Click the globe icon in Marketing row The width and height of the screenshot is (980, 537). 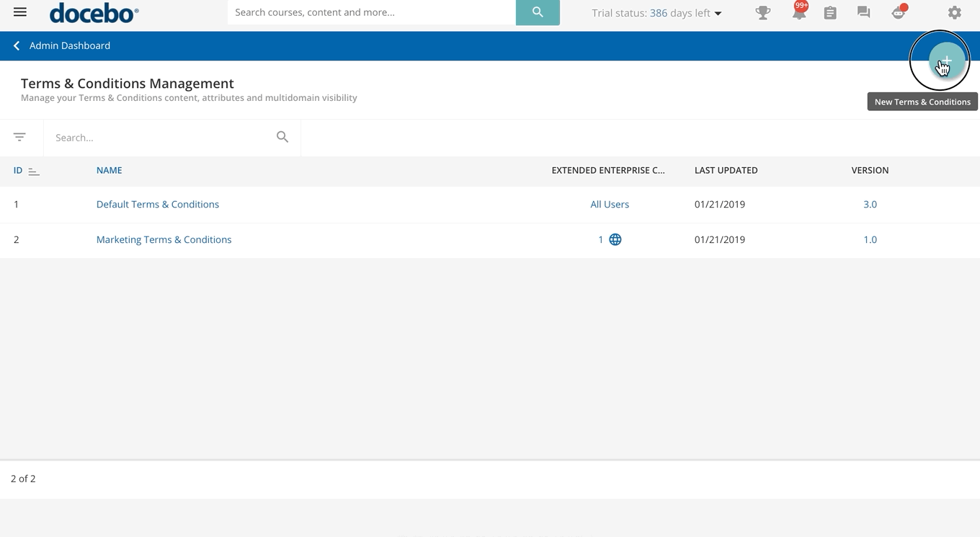tap(615, 239)
